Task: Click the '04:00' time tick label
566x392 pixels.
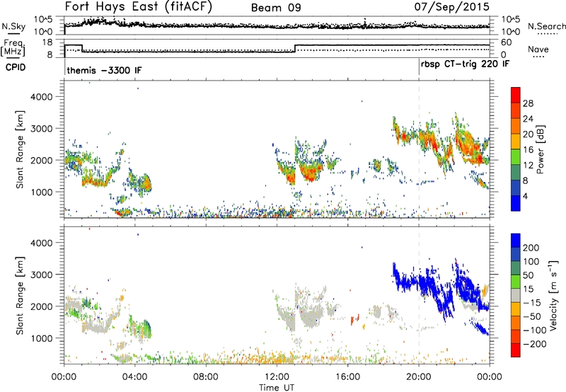Action: [135, 377]
